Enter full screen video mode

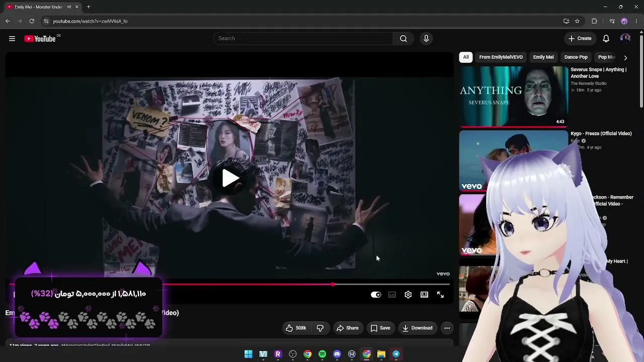[x=440, y=295]
